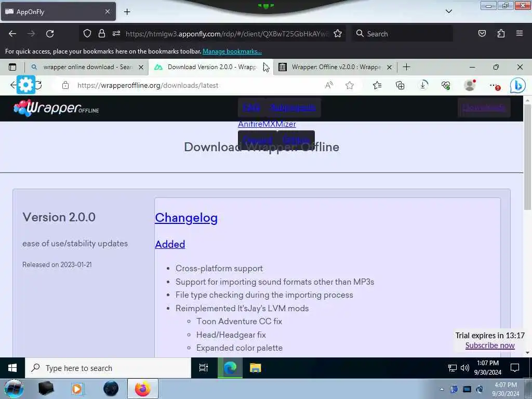
Task: Open Firefox tracking protection shield
Action: point(87,34)
